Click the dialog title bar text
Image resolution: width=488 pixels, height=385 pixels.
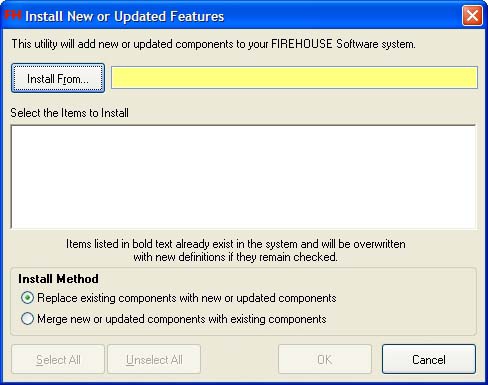[124, 16]
